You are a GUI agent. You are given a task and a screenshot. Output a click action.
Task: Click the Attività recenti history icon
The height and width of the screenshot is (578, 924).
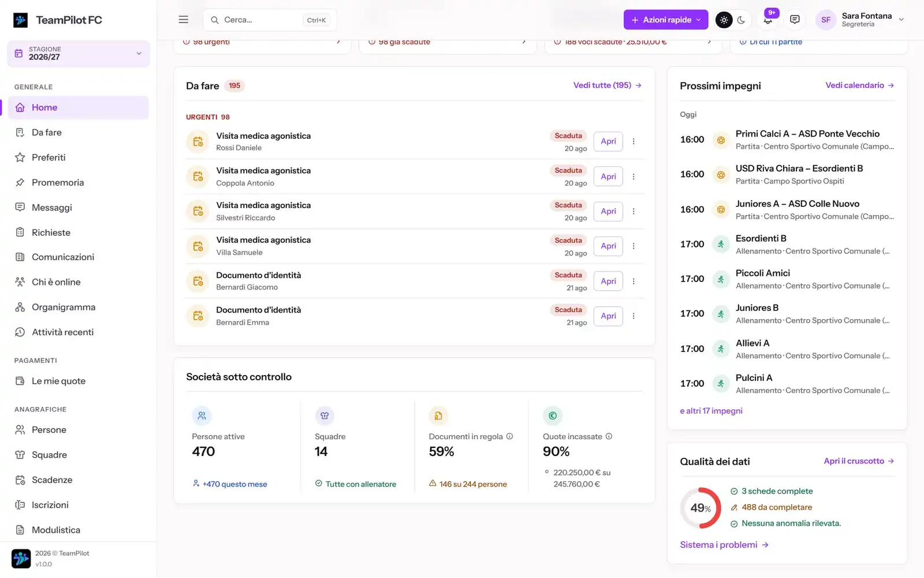[x=20, y=332]
